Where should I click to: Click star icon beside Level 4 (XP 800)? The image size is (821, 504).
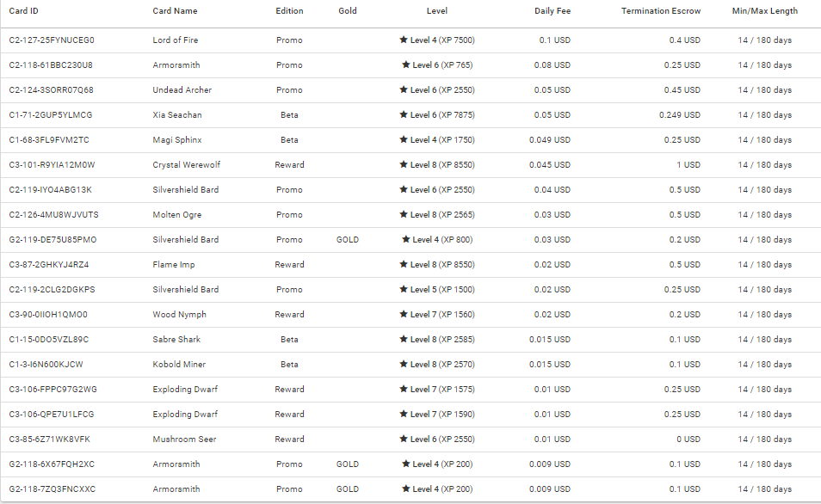click(406, 239)
